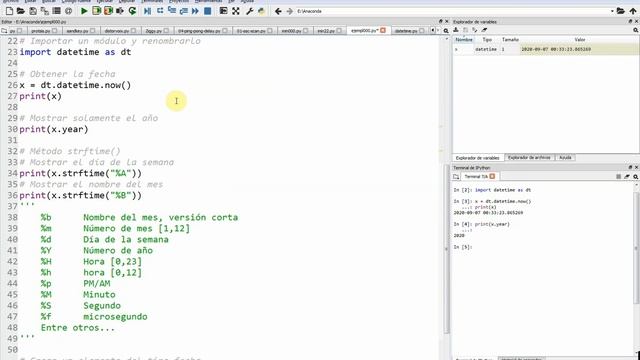Click terminal output 2020 below In [4]
This screenshot has width=640, height=360.
point(459,236)
